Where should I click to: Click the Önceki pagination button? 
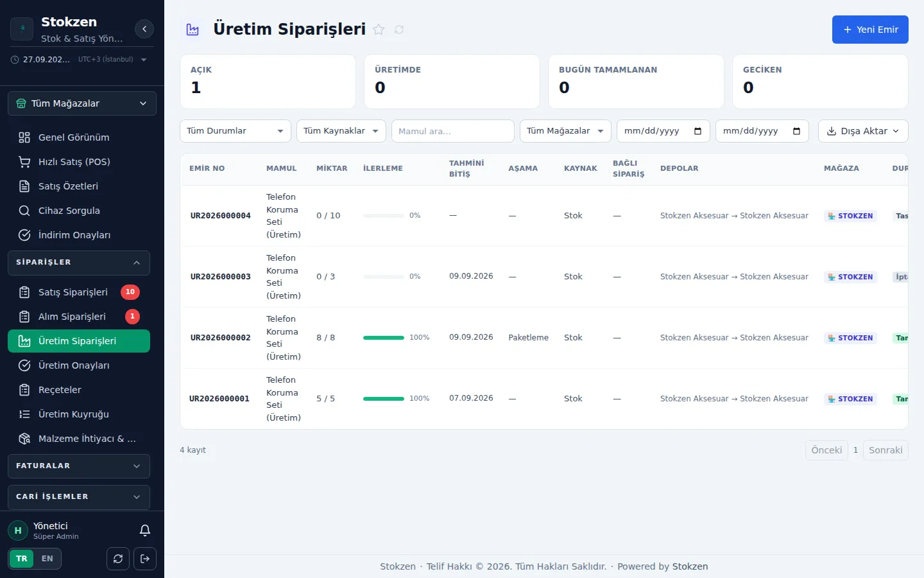click(x=826, y=450)
